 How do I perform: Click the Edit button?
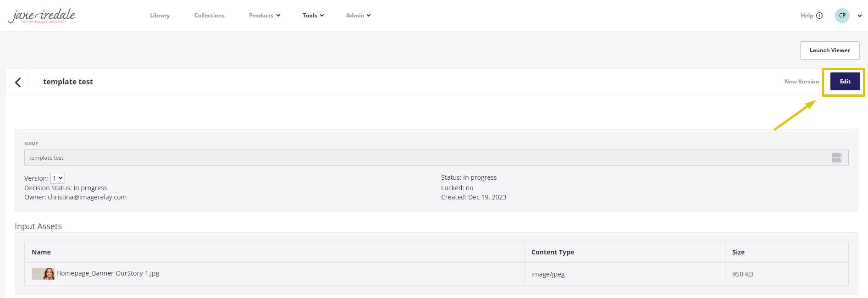pyautogui.click(x=845, y=82)
